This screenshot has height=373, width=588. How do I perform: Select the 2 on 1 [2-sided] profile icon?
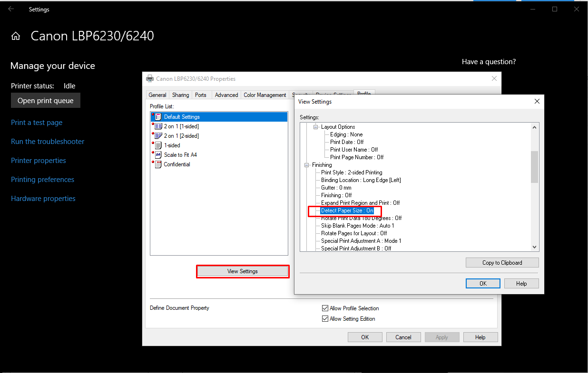pyautogui.click(x=157, y=135)
